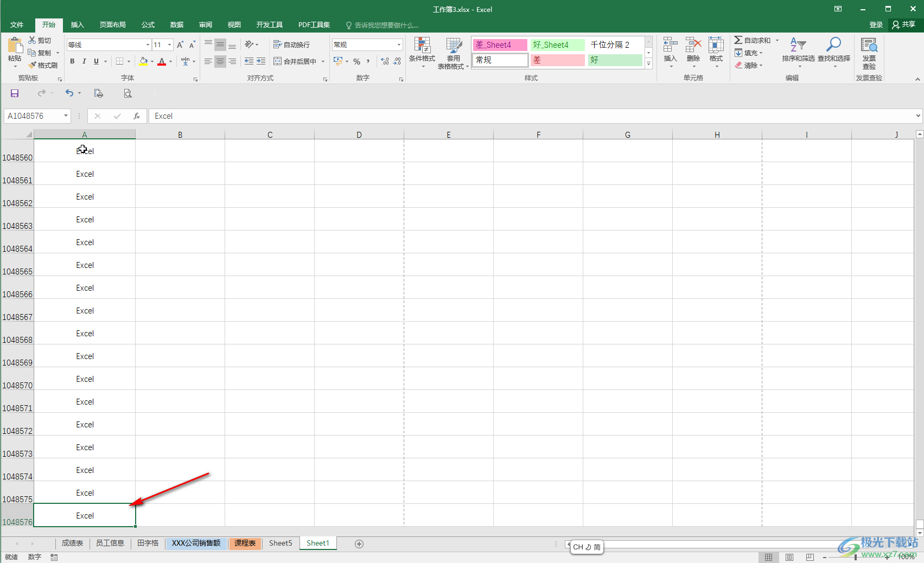Toggle Bold formatting
Viewport: 924px width, 563px height.
click(x=72, y=61)
